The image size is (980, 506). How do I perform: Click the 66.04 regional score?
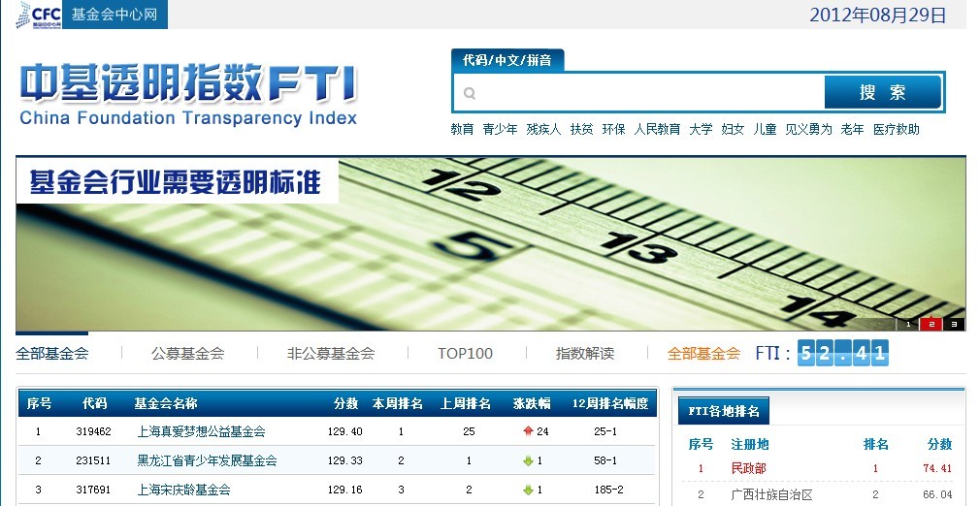tap(937, 494)
